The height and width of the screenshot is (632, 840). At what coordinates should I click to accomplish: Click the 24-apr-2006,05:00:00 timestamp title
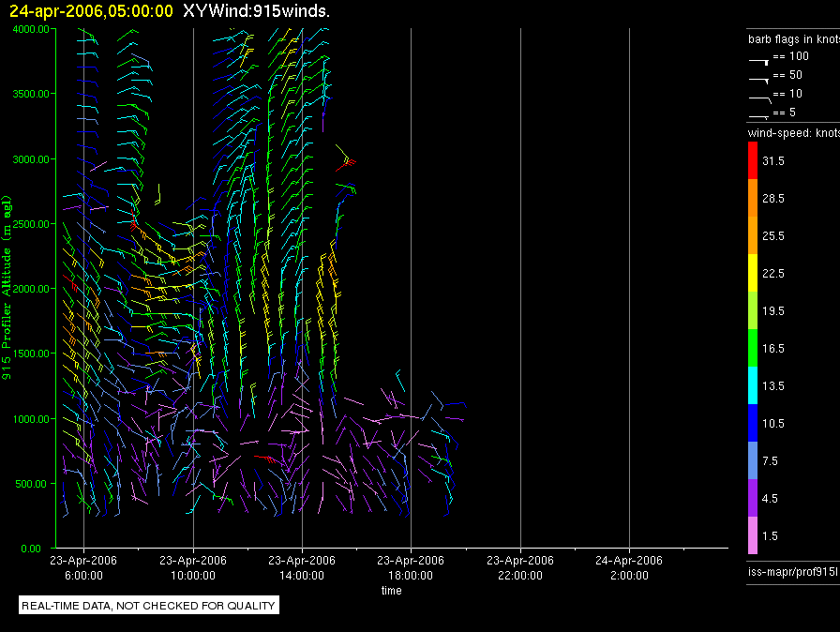tap(91, 11)
